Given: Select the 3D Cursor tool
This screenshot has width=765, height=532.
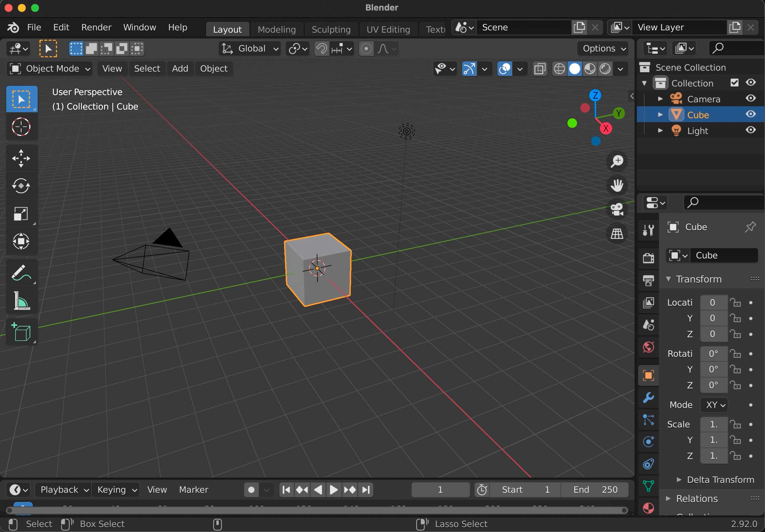Looking at the screenshot, I should [x=21, y=127].
